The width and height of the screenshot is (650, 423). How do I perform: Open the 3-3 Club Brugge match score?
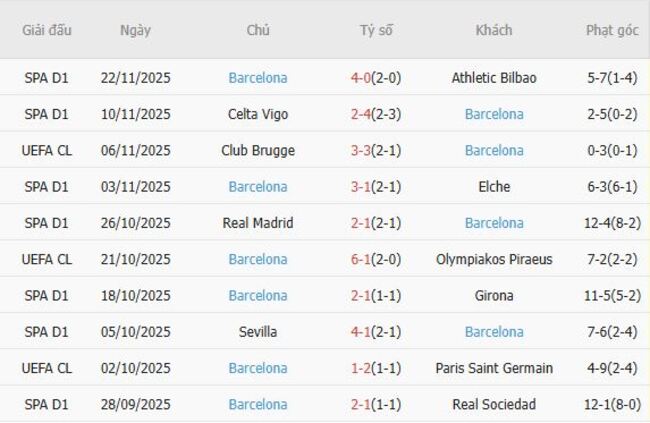tap(363, 151)
